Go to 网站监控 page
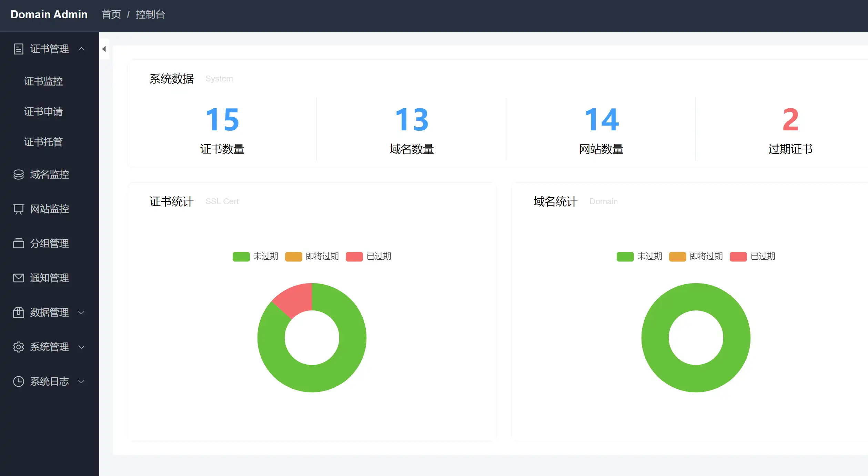Viewport: 868px width, 476px height. click(50, 209)
